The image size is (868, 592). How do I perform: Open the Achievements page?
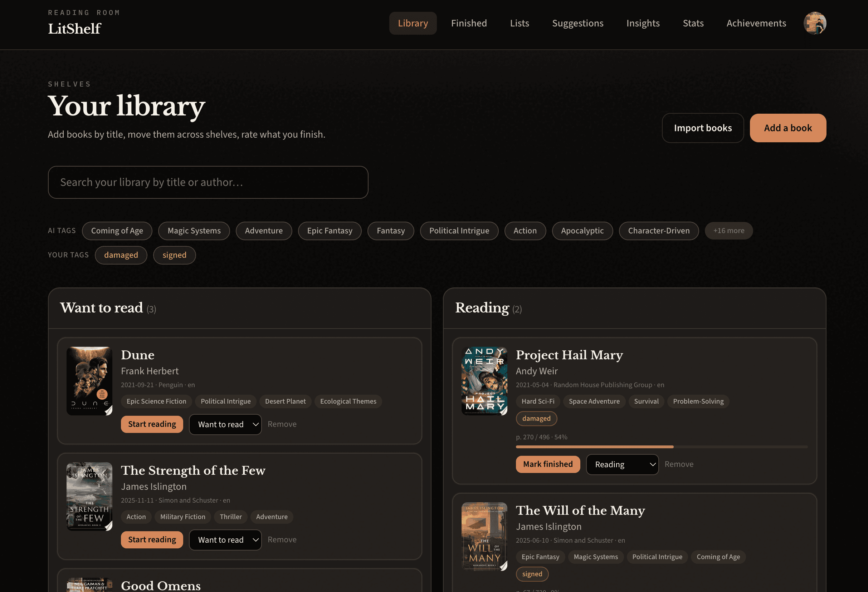coord(756,23)
